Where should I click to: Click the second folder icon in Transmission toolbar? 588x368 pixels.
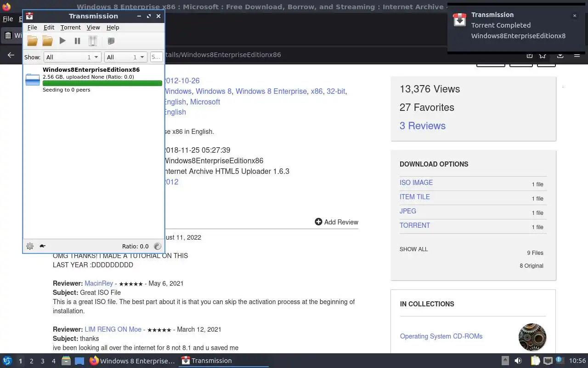[x=47, y=41]
